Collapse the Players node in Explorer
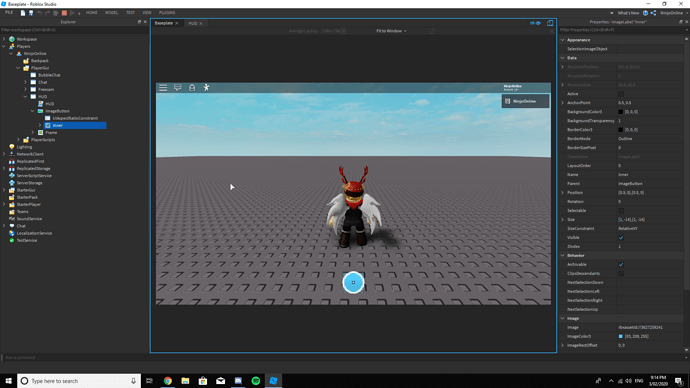 (x=4, y=46)
